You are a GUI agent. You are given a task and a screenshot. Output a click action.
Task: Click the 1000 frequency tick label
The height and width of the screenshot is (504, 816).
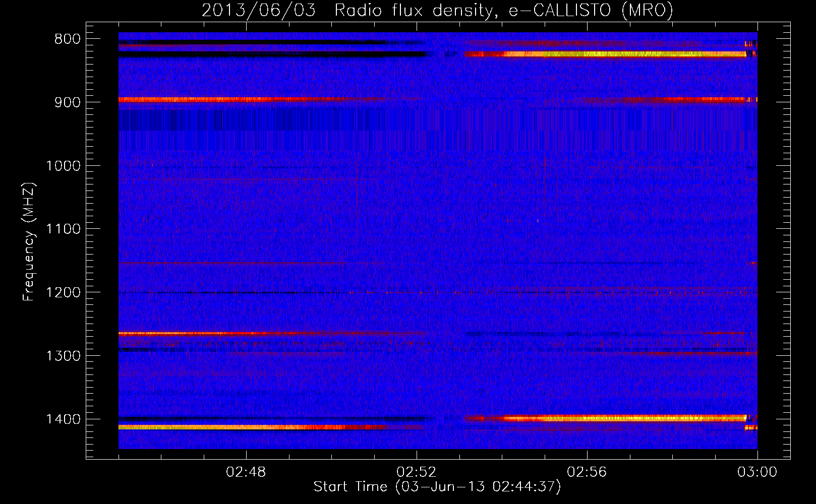(x=63, y=166)
